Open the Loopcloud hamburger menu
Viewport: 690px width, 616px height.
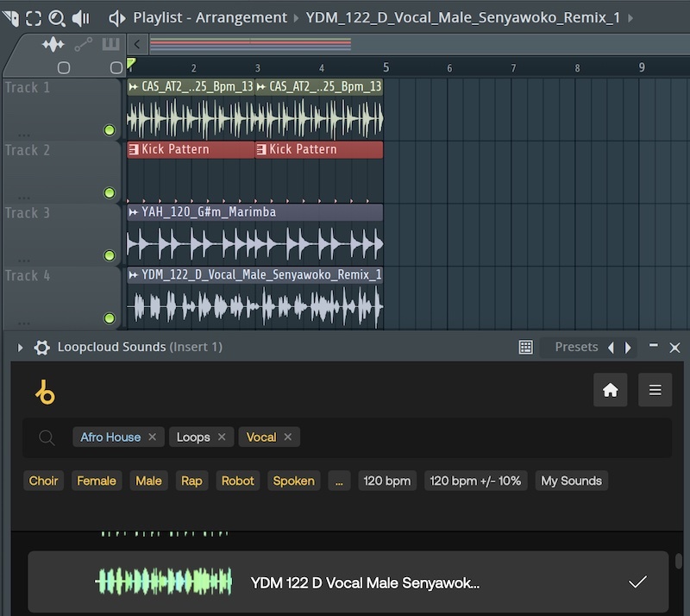coord(655,390)
